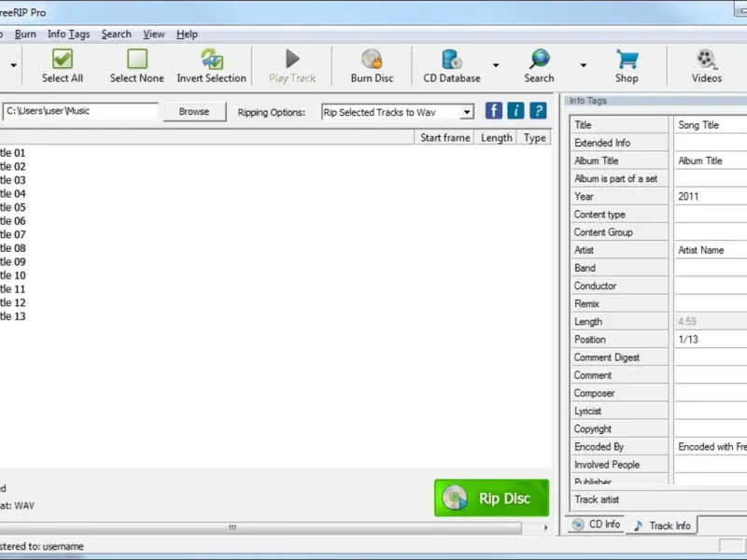
Task: Open the Burn Disc tool
Action: tap(372, 66)
